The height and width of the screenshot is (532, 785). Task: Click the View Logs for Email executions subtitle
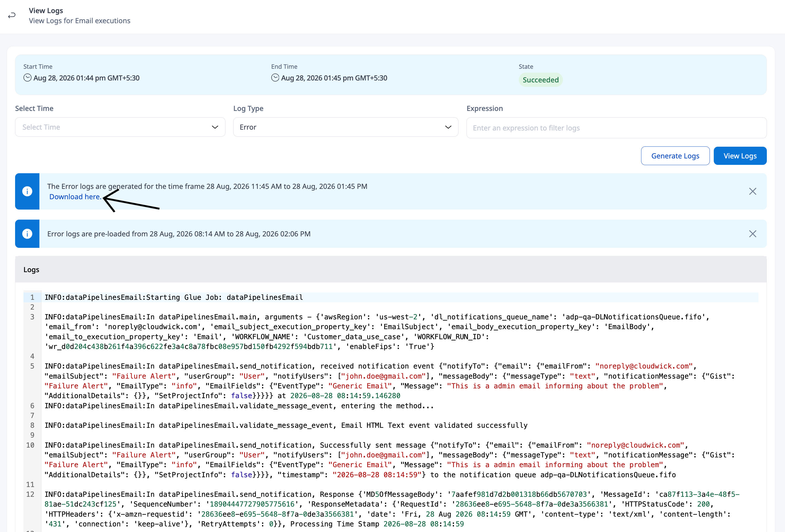point(80,21)
